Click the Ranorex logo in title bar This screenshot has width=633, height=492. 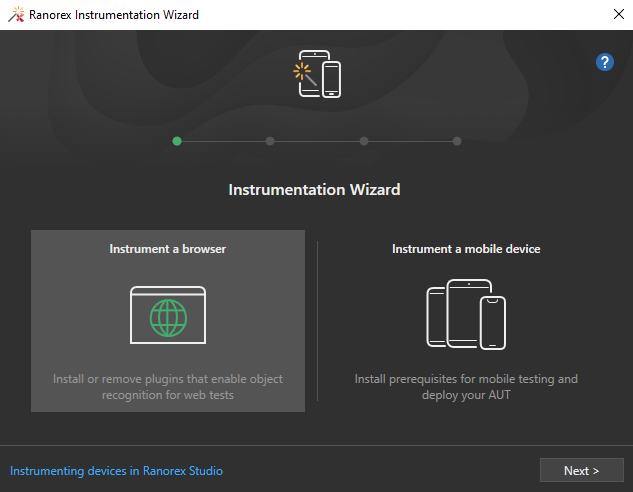pos(15,15)
